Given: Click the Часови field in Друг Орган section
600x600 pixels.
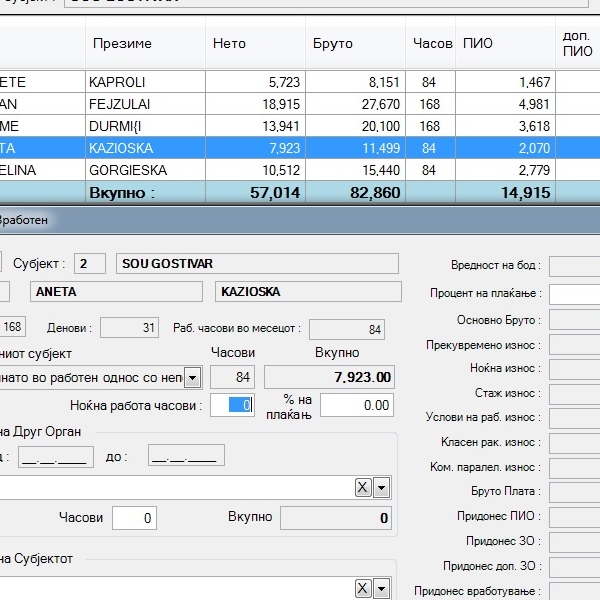Looking at the screenshot, I should (x=134, y=518).
